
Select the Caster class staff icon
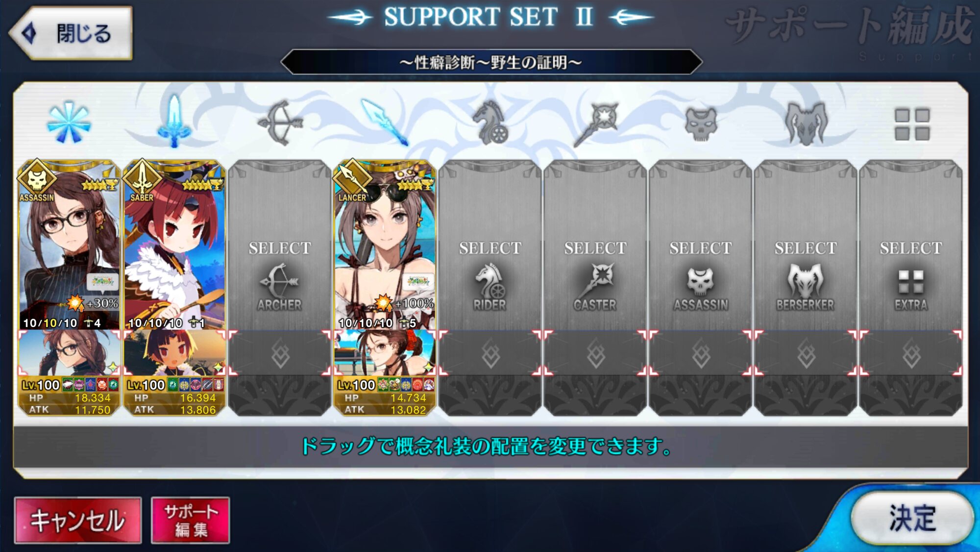click(x=595, y=124)
